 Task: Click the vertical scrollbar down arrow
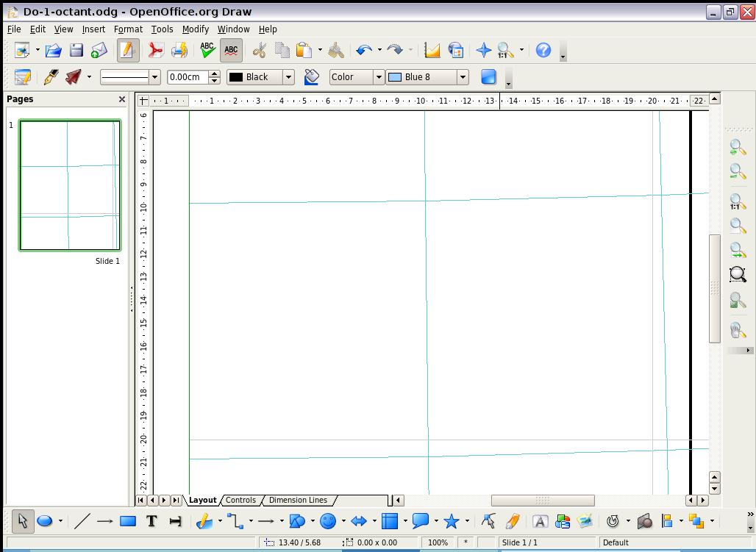point(715,489)
